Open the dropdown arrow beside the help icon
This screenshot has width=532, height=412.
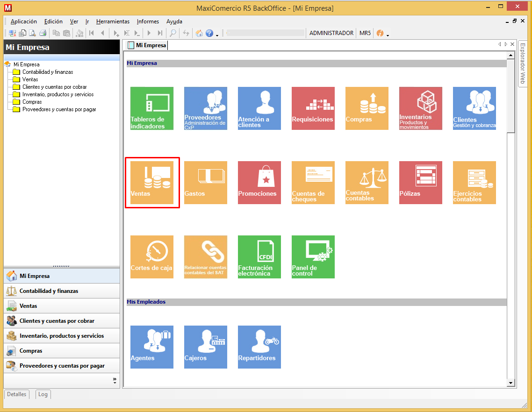pos(217,35)
